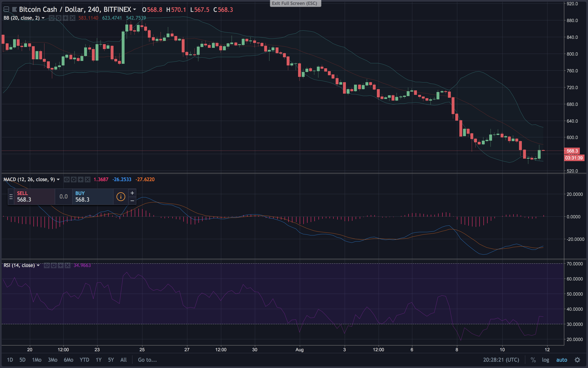Viewport: 588px width, 368px height.
Task: Remove the MACD indicator with X
Action: tap(88, 180)
